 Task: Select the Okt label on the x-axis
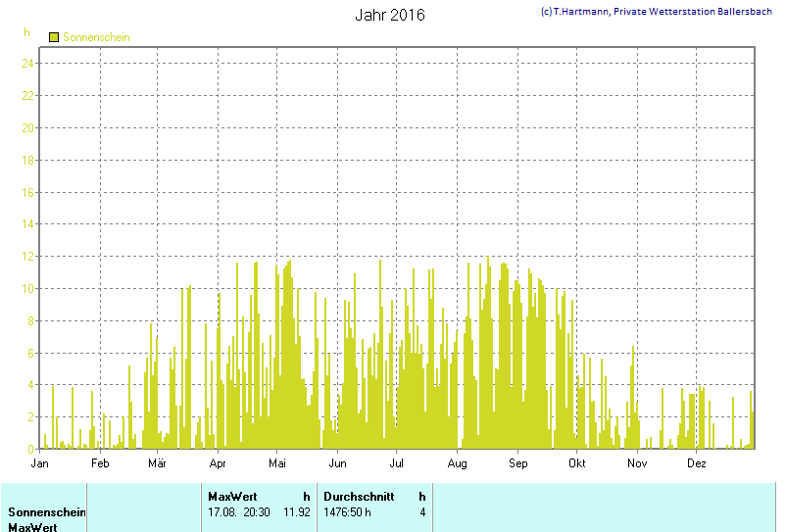pos(576,462)
